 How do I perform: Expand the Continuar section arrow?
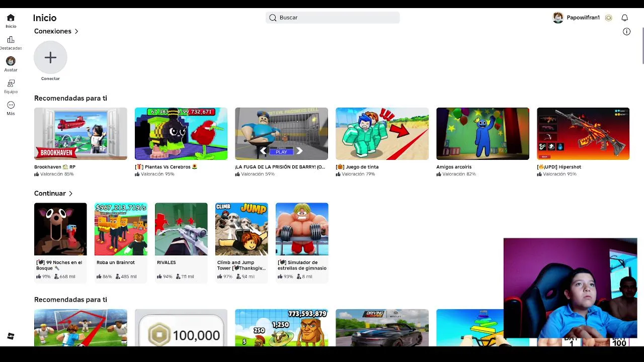click(x=70, y=194)
